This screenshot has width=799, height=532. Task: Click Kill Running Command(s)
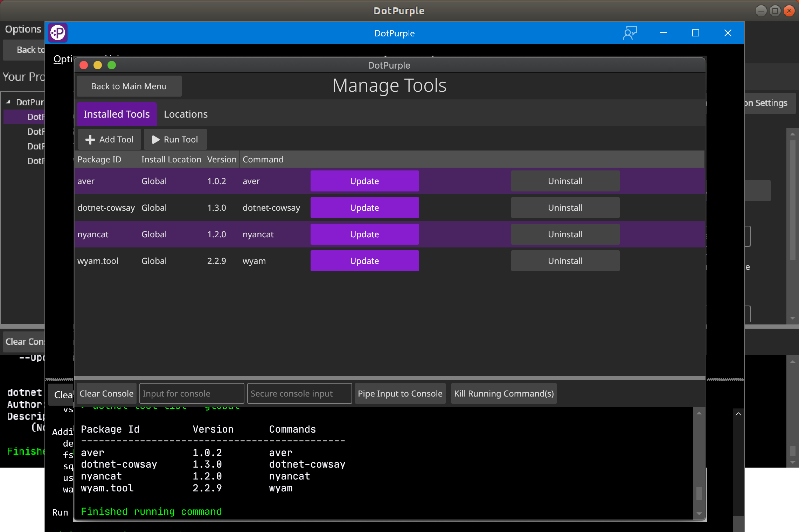coord(504,393)
